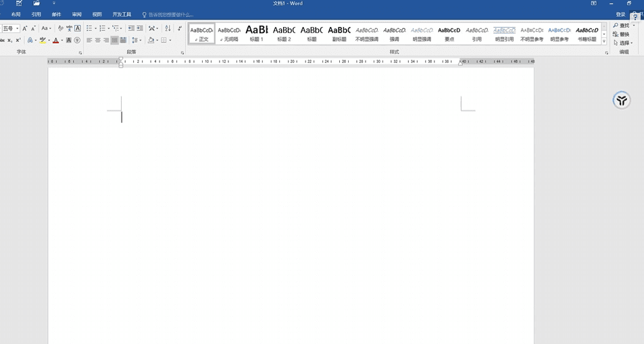Click 登录 to sign in
644x344 pixels.
click(x=620, y=14)
